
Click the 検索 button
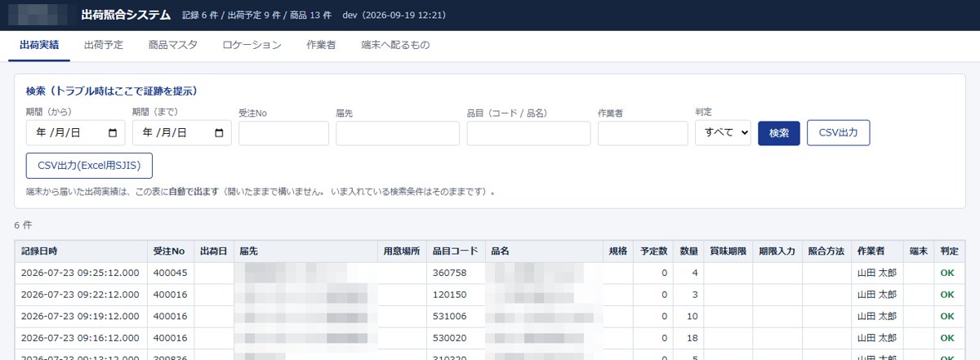779,133
